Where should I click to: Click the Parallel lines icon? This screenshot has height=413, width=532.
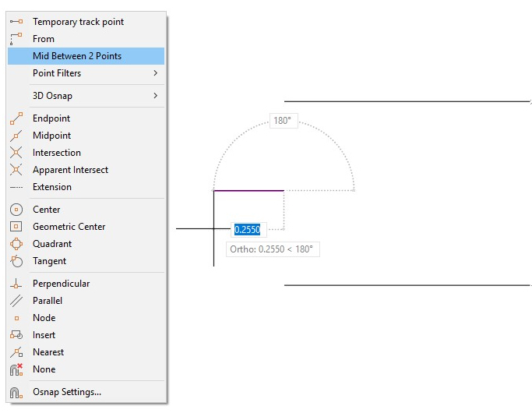16,301
